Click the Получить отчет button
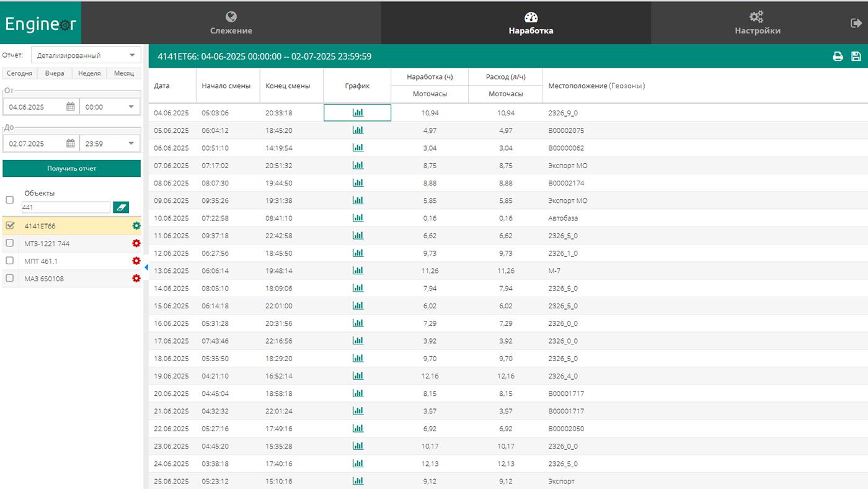The width and height of the screenshot is (868, 489). [x=71, y=168]
